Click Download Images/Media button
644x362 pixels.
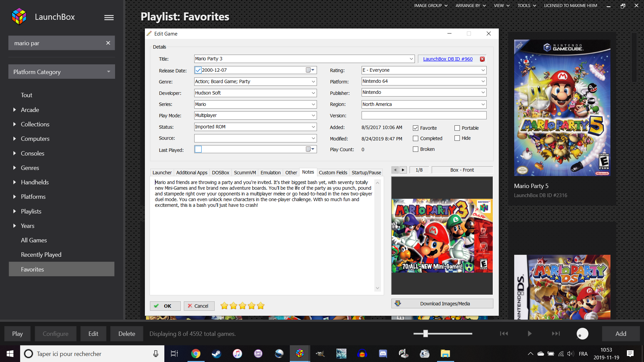tap(442, 304)
